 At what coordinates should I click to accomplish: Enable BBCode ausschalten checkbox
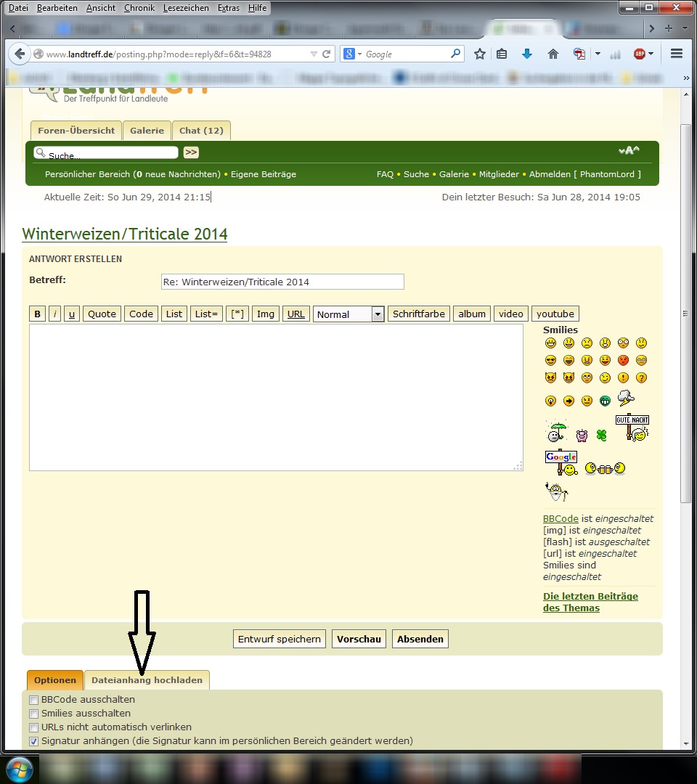34,700
